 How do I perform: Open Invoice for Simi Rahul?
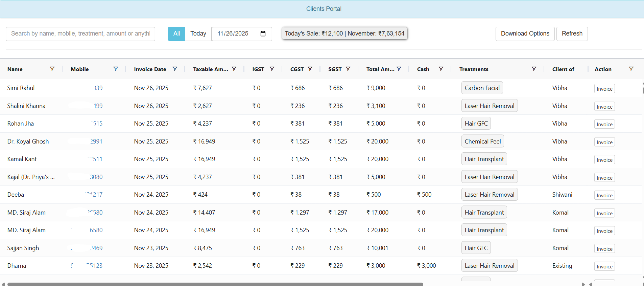(x=604, y=89)
